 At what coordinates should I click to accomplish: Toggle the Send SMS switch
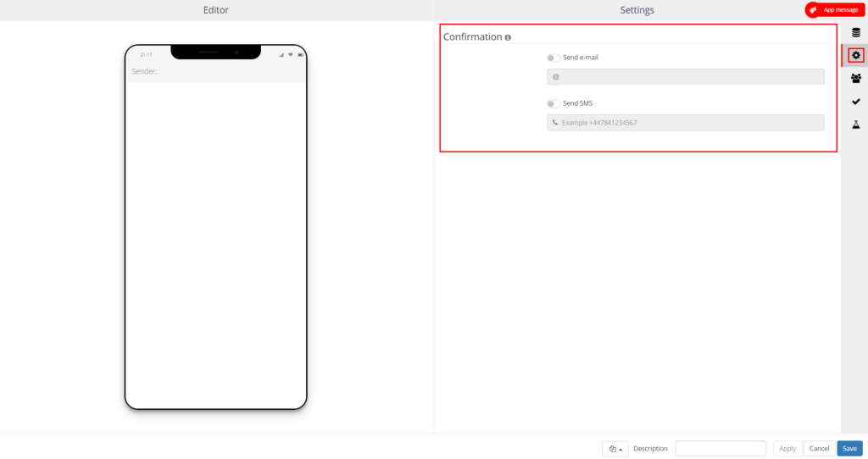553,103
